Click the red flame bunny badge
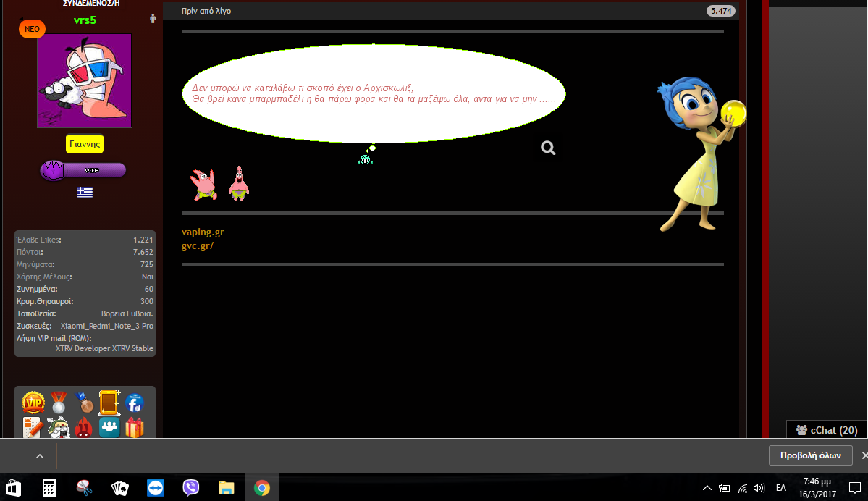 point(84,428)
